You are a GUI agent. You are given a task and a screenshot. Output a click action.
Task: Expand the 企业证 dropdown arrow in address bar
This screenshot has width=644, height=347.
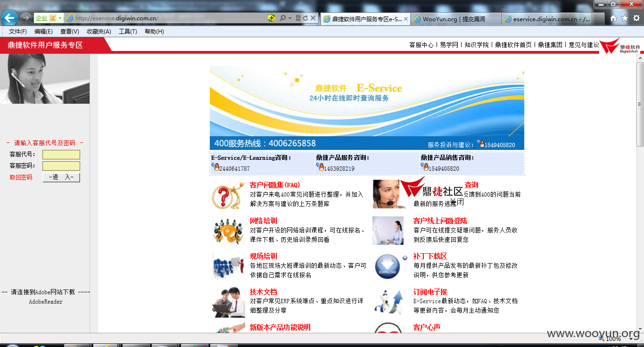pyautogui.click(x=60, y=18)
